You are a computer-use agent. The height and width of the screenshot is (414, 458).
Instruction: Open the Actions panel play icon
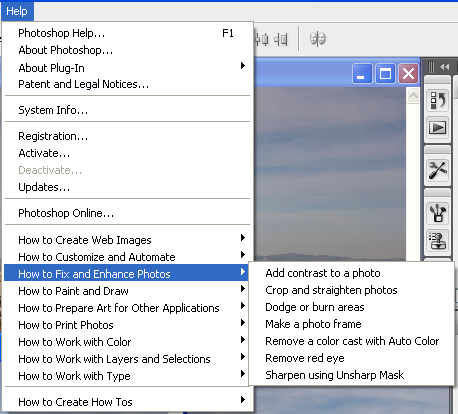coord(438,127)
